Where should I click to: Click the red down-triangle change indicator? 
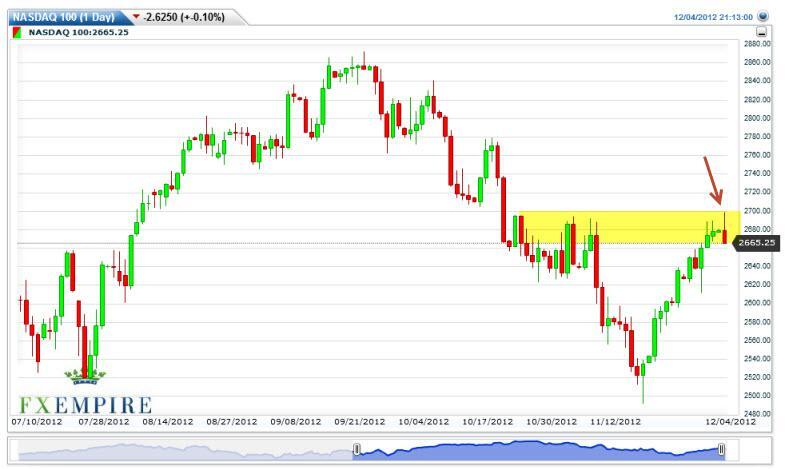click(136, 17)
